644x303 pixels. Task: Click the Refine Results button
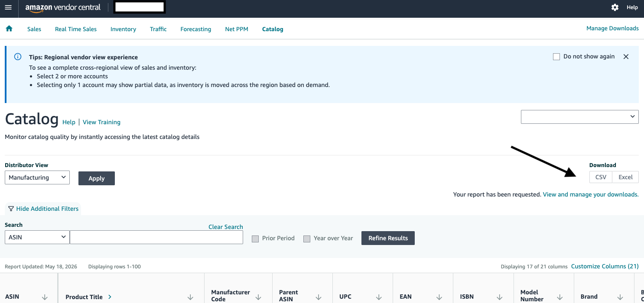click(x=388, y=238)
